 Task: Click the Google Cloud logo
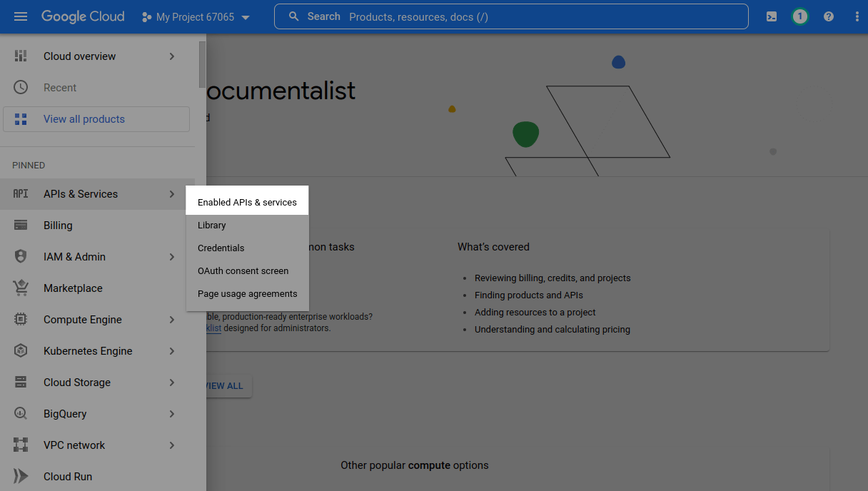coord(83,16)
